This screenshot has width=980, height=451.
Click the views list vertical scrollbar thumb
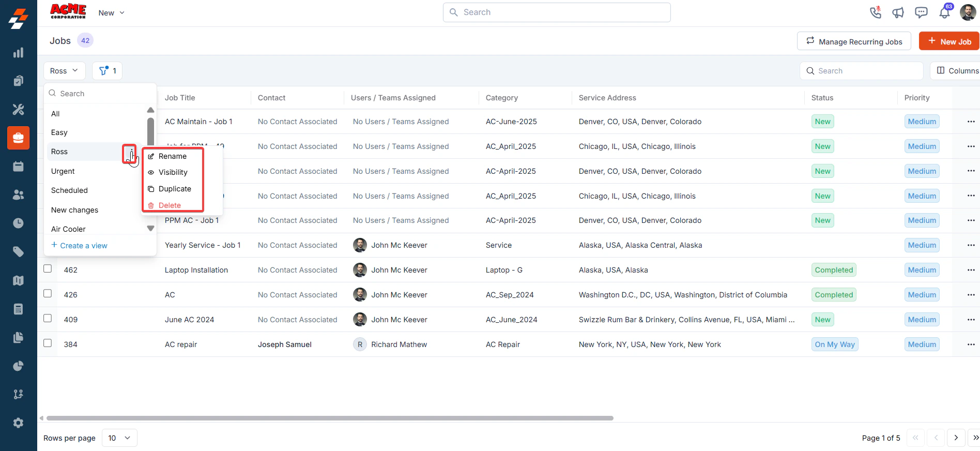tap(150, 131)
